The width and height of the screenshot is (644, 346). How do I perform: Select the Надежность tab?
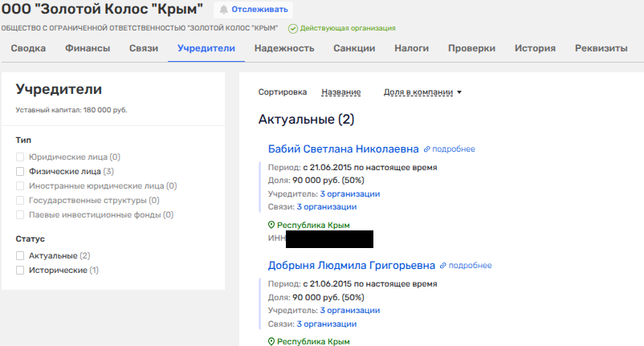[x=283, y=48]
